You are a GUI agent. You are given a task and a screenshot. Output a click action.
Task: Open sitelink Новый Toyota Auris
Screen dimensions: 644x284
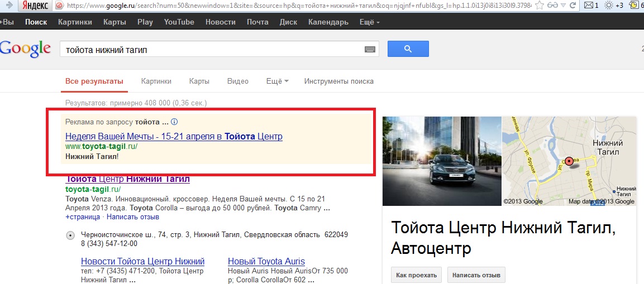point(266,262)
